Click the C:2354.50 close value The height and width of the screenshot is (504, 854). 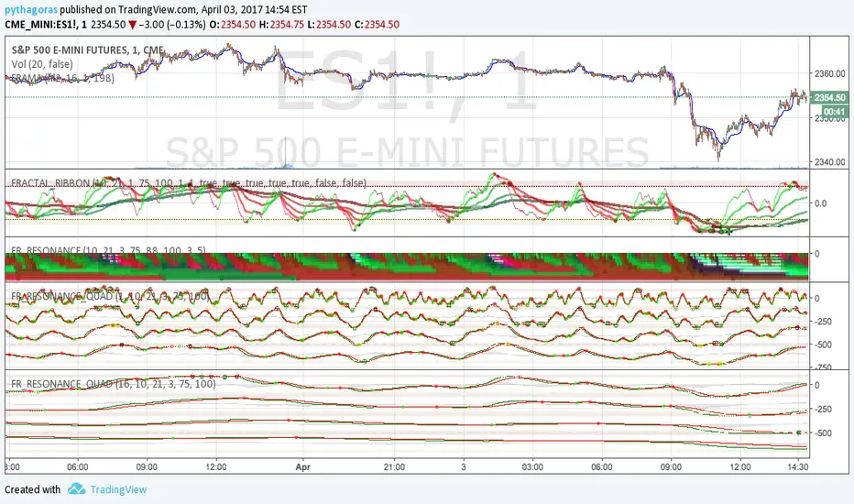click(377, 25)
